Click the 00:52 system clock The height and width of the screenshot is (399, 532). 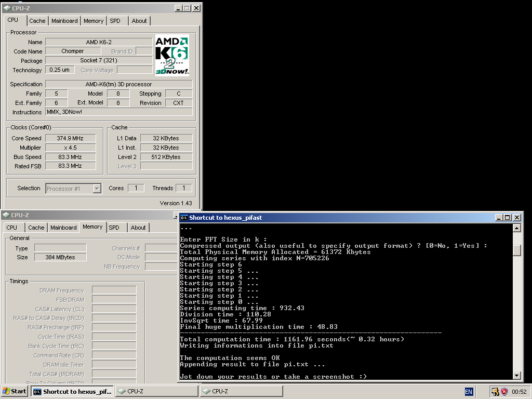click(519, 392)
